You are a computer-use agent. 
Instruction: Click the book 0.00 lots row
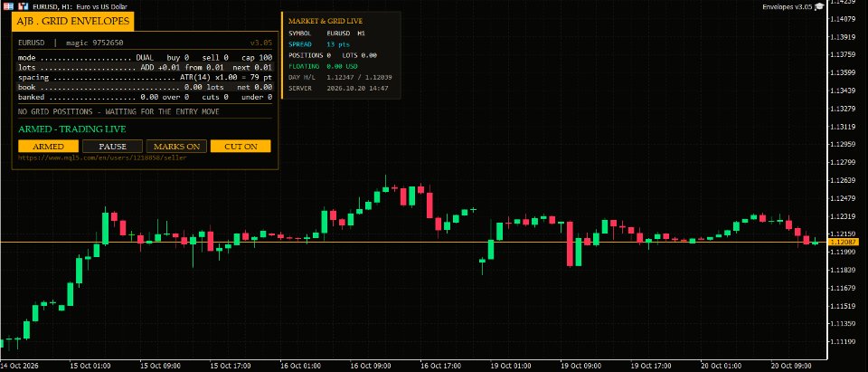click(145, 87)
